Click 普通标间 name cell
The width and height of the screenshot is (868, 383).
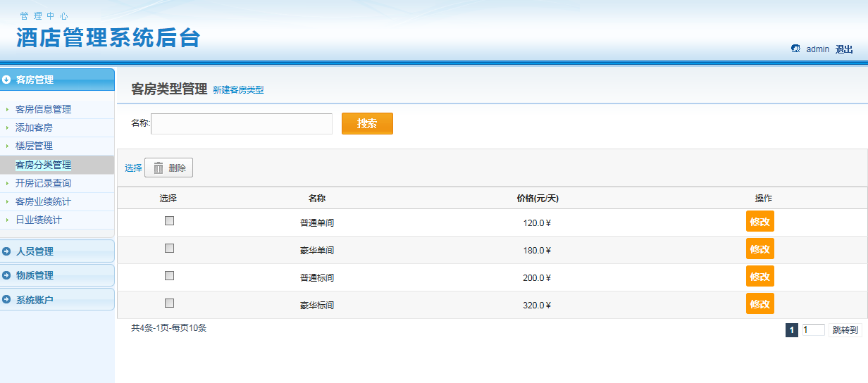tap(317, 278)
